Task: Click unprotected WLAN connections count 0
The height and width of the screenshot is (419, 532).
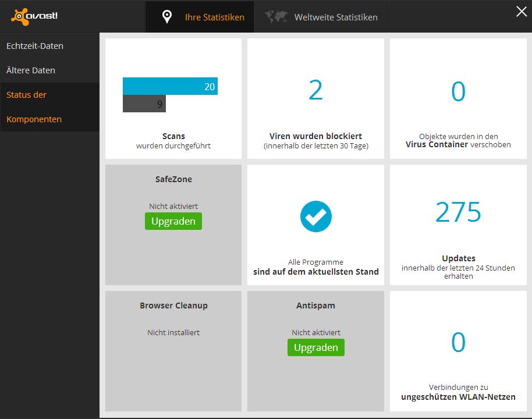Action: [x=458, y=342]
